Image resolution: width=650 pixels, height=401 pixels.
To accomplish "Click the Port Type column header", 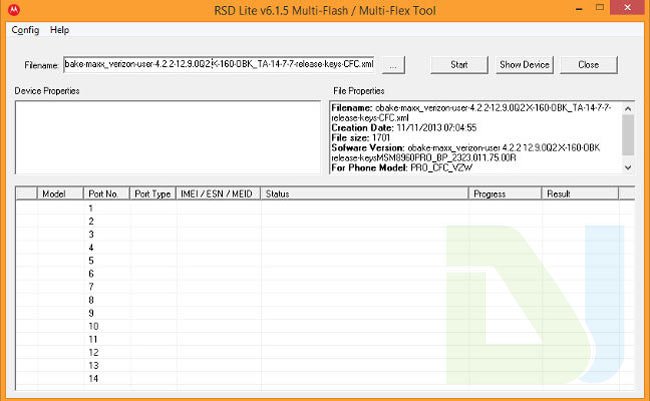I will (153, 194).
